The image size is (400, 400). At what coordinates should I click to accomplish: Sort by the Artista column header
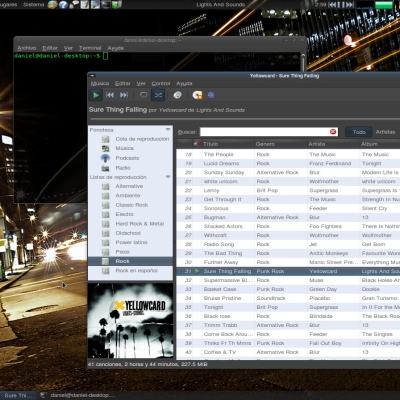[333, 144]
